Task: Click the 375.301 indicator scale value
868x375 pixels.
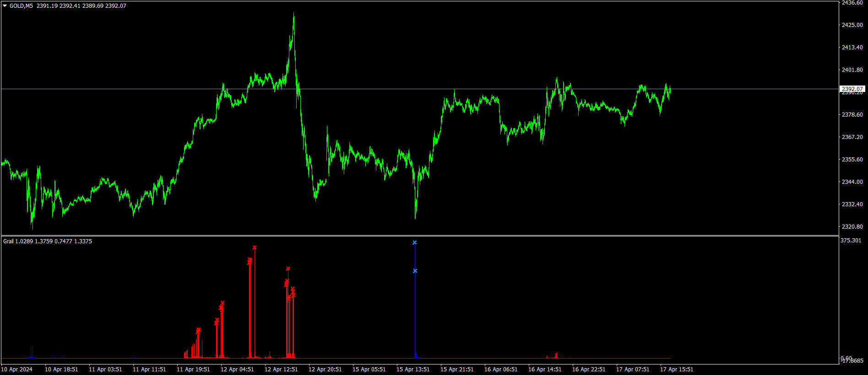Action: pyautogui.click(x=851, y=241)
